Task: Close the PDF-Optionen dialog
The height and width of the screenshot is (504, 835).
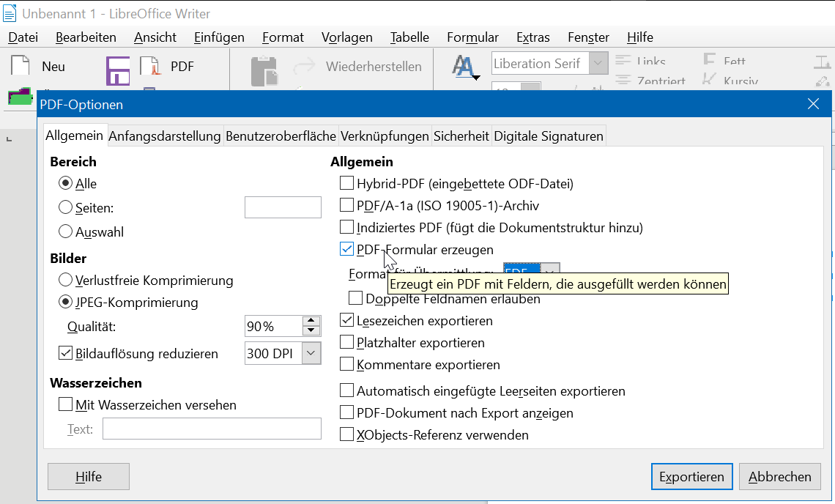Action: [x=813, y=104]
